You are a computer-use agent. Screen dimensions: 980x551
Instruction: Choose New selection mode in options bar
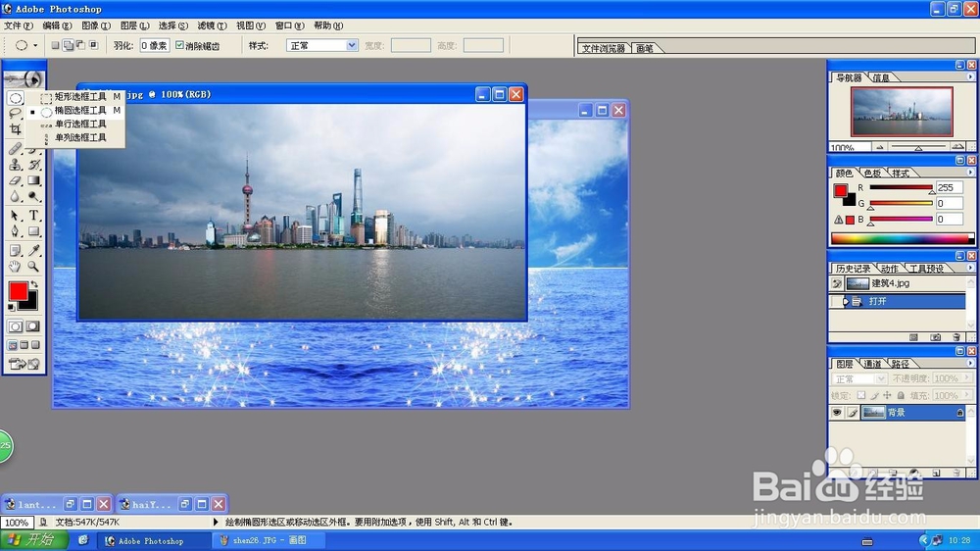coord(55,45)
